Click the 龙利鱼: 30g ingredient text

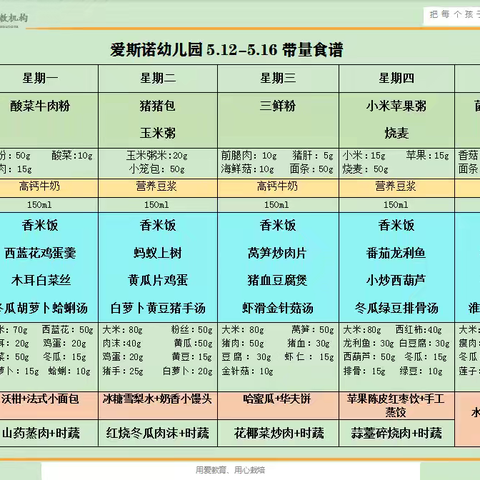coord(369,344)
